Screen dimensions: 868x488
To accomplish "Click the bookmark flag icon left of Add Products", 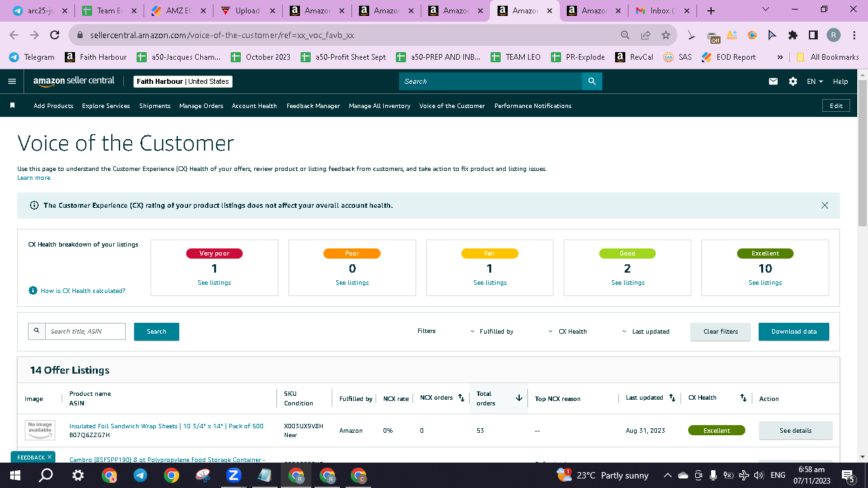I will pos(12,105).
